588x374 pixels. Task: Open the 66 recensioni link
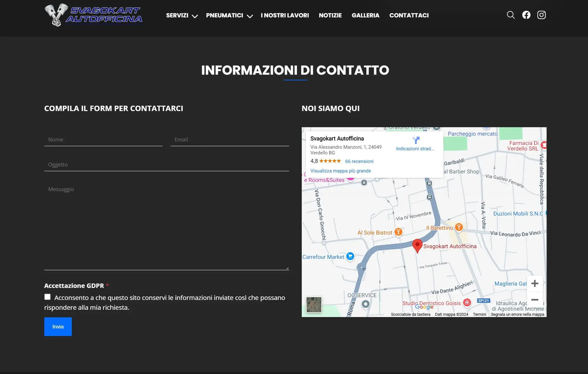tap(359, 161)
